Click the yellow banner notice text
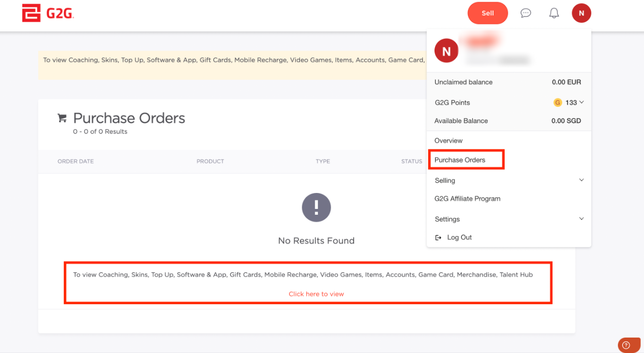 click(233, 60)
